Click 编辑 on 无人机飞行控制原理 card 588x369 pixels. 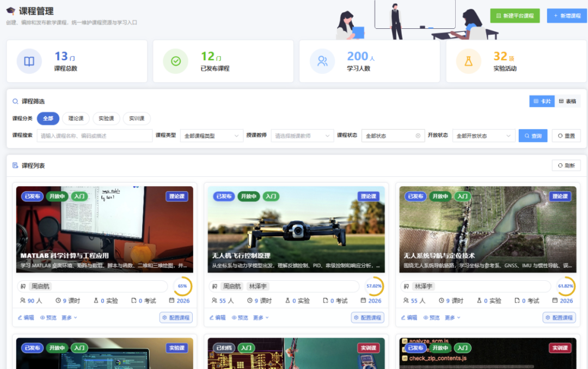[217, 318]
